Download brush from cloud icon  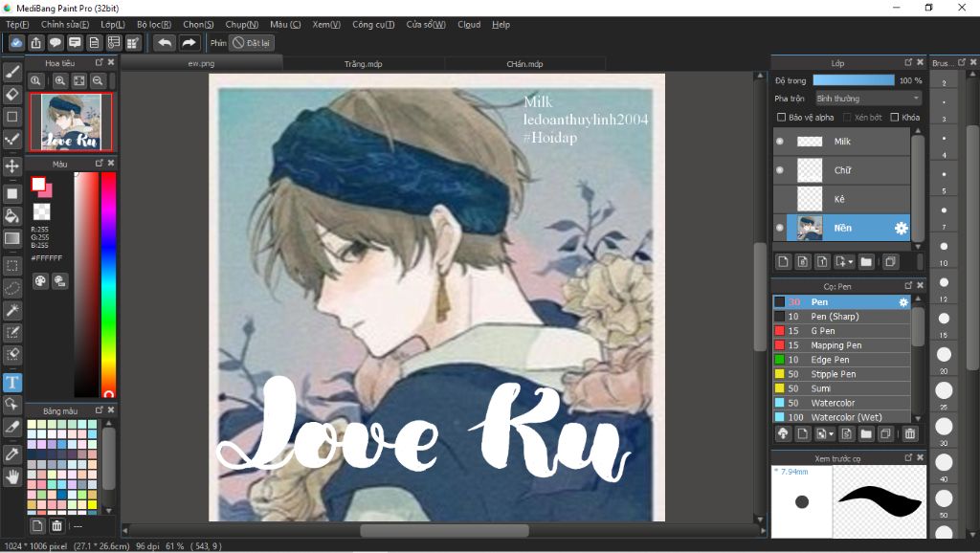tap(783, 433)
